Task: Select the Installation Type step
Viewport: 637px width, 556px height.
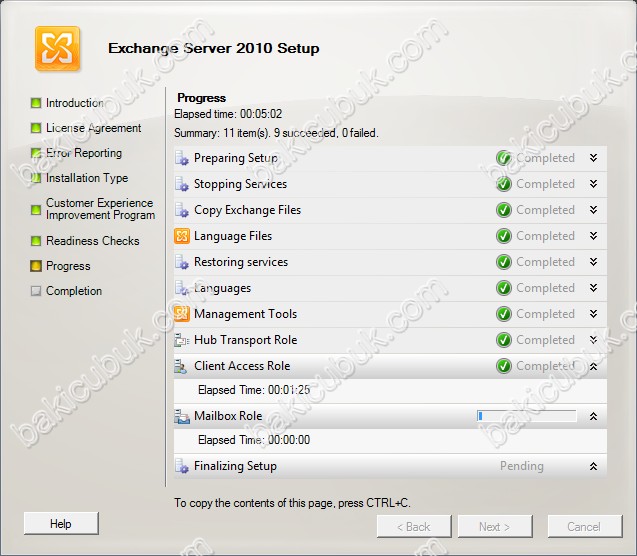Action: (x=87, y=178)
